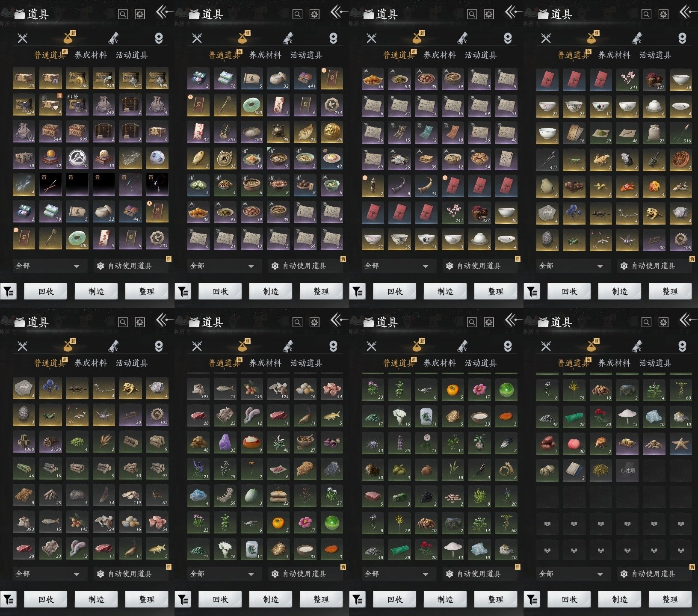Expand the 全部 dropdown in bottom-left panel

(x=49, y=574)
